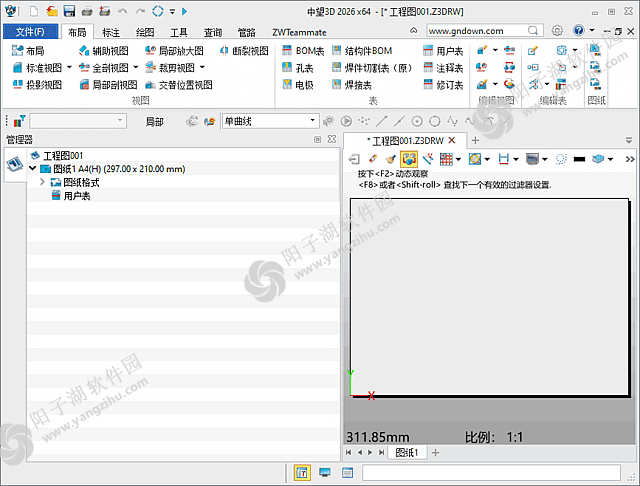The width and height of the screenshot is (640, 486).
Task: Insert a 标准视图 standard view
Action: [37, 67]
